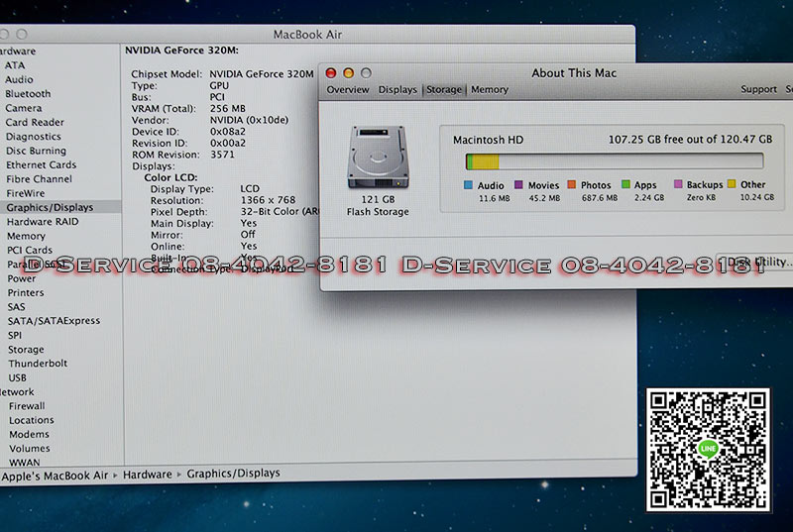Switch to the Displays tab
This screenshot has width=793, height=532.
coord(397,89)
